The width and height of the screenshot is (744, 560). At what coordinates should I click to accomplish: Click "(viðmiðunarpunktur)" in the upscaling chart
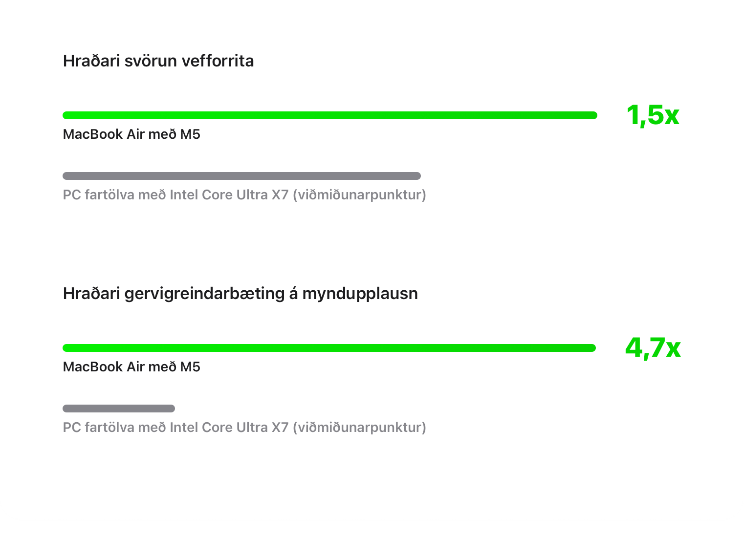click(360, 428)
